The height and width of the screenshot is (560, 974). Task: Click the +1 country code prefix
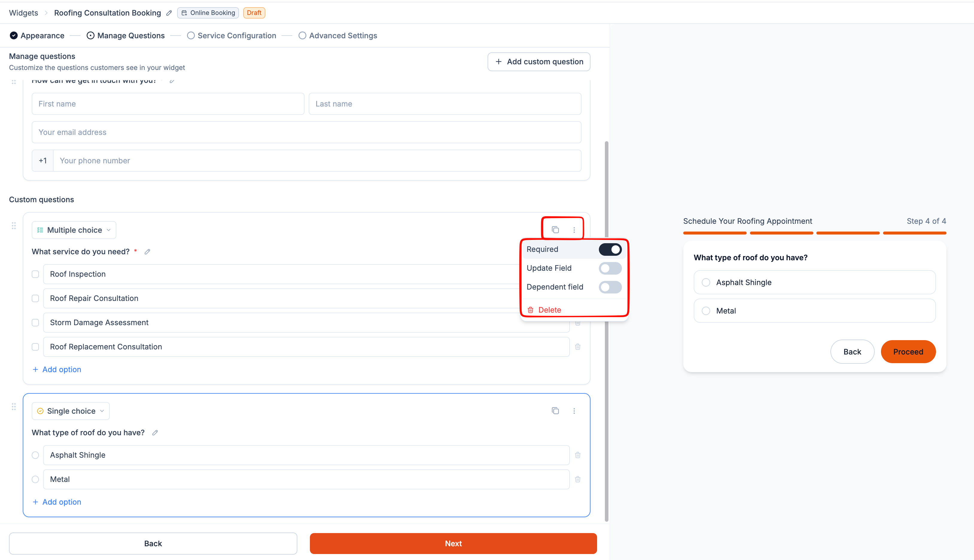point(43,161)
